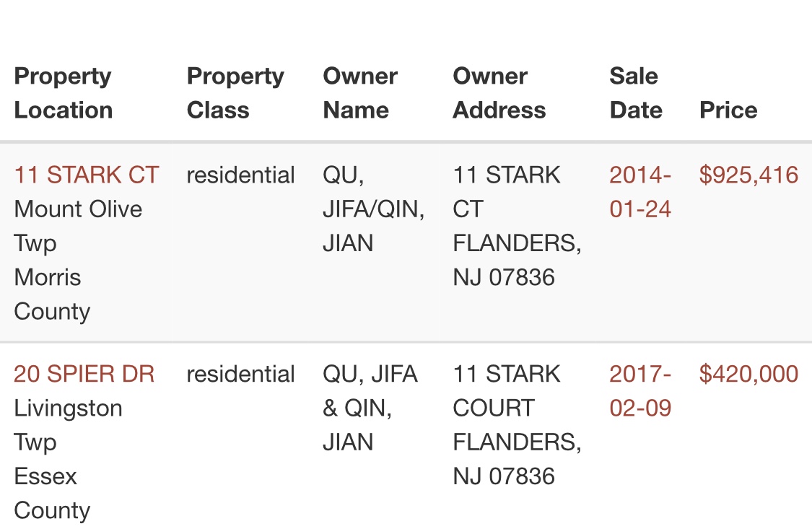The width and height of the screenshot is (812, 529).
Task: Click the 11 STARK COURT FLANDERS owner address
Action: click(x=516, y=425)
